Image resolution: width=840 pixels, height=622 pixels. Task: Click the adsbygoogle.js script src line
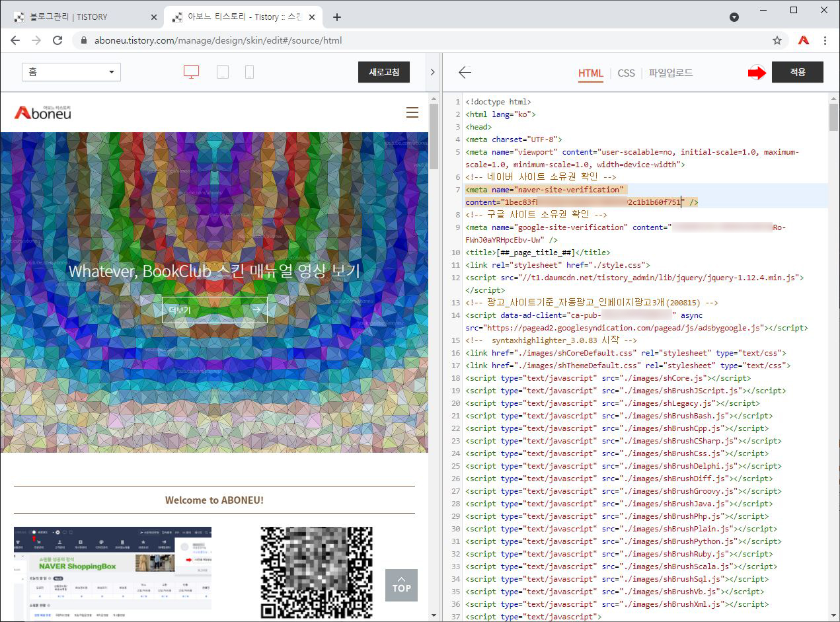click(x=636, y=328)
